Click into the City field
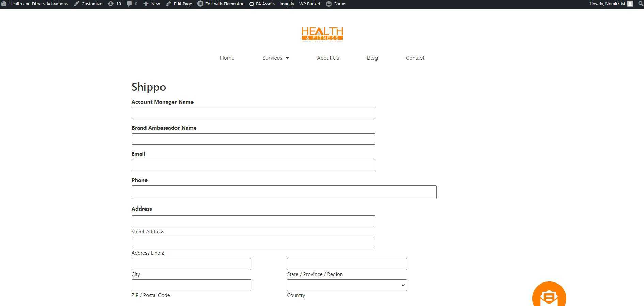Image resolution: width=644 pixels, height=306 pixels. click(191, 264)
